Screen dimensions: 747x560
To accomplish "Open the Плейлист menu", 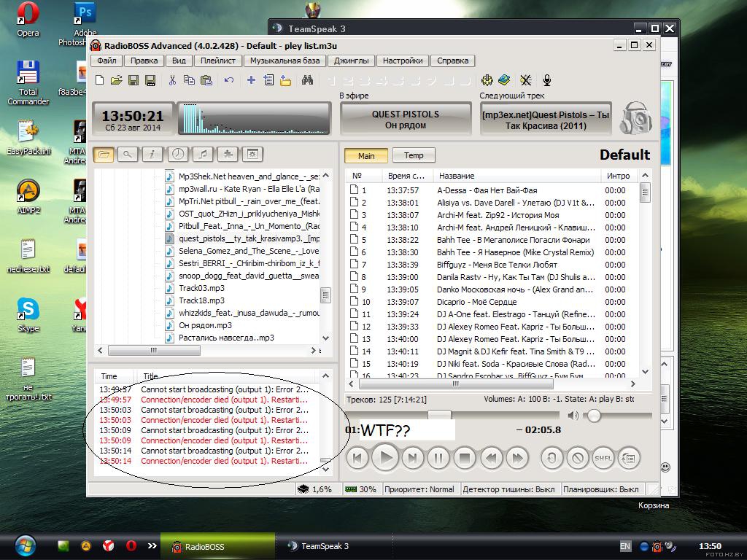I will pos(217,61).
